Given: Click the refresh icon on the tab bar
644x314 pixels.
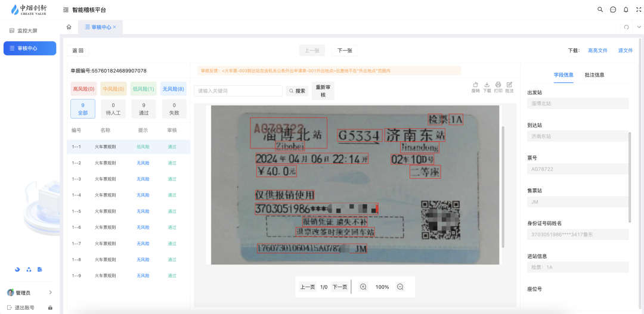Looking at the screenshot, I should point(626,27).
